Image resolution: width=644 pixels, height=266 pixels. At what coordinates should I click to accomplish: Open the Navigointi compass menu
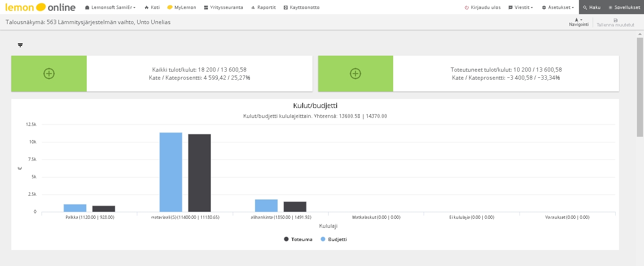point(578,22)
